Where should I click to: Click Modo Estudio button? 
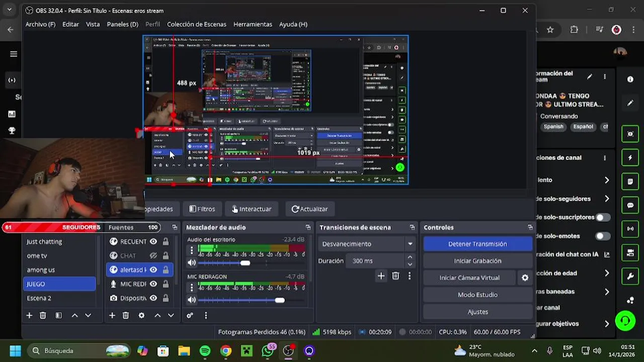pyautogui.click(x=477, y=295)
